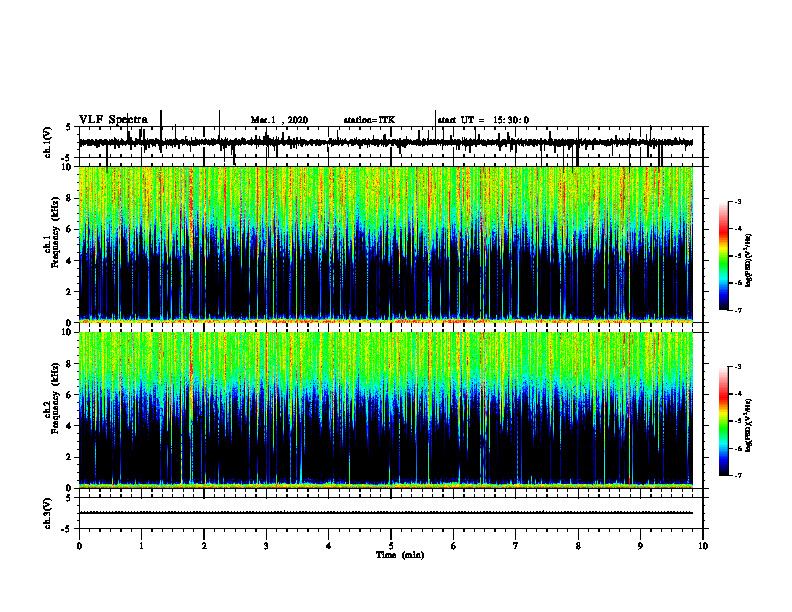Screen dimensions: 792x612
Task: Click the ch.1 colorbar log(PSD) unit label
Action: 749,261
